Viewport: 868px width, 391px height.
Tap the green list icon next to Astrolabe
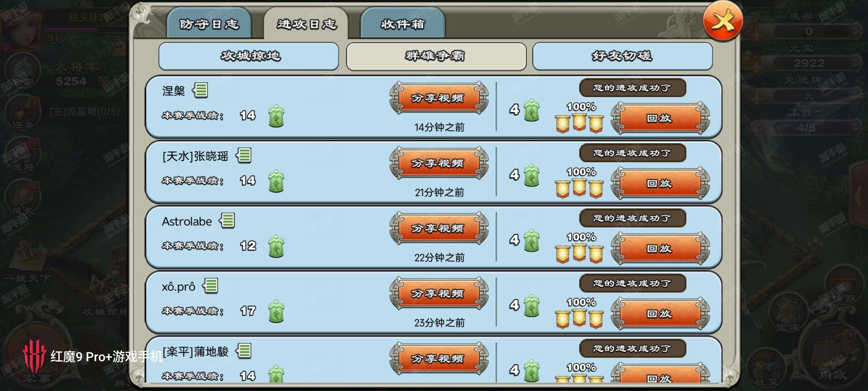click(x=227, y=221)
